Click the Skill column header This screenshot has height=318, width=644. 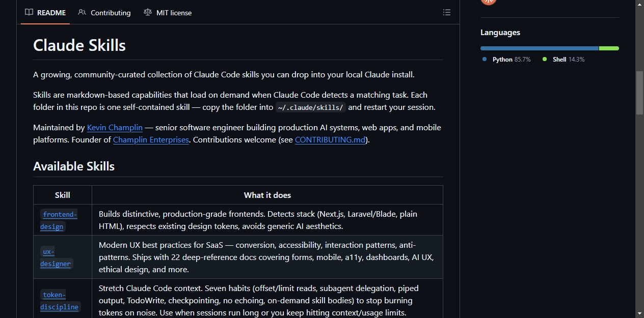tap(63, 195)
